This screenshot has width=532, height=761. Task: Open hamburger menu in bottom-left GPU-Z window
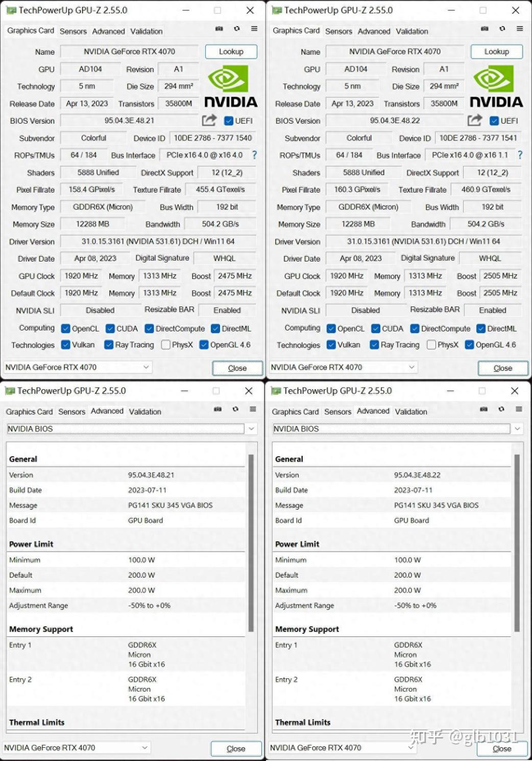point(253,409)
